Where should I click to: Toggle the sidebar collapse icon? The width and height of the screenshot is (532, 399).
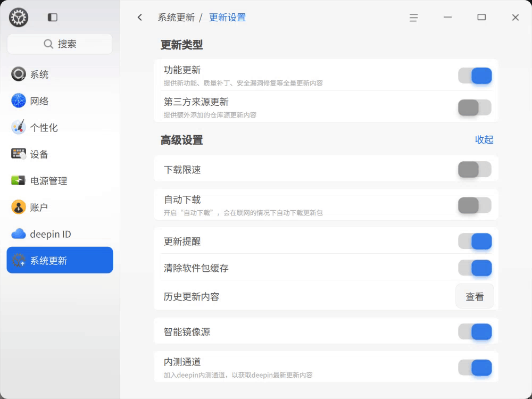(x=53, y=18)
